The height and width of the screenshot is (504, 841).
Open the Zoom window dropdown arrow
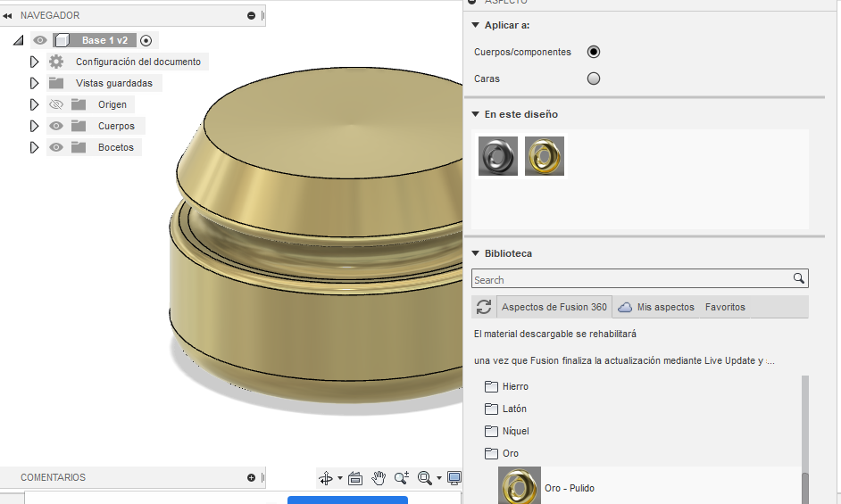coord(438,478)
